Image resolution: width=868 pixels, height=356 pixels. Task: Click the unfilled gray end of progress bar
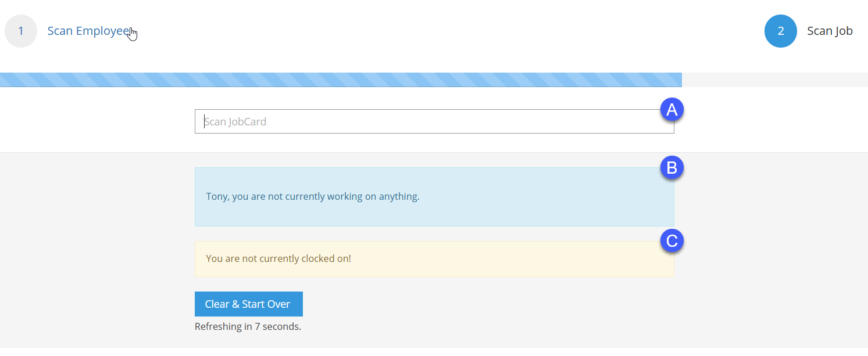774,80
